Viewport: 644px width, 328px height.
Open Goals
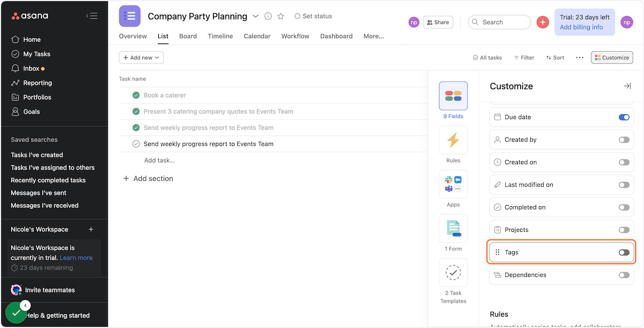25,112
